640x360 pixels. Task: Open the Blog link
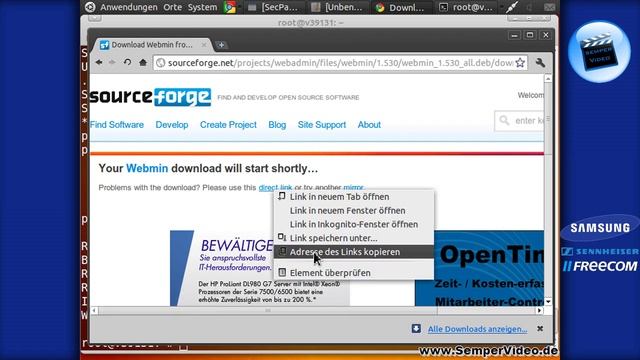pyautogui.click(x=277, y=125)
